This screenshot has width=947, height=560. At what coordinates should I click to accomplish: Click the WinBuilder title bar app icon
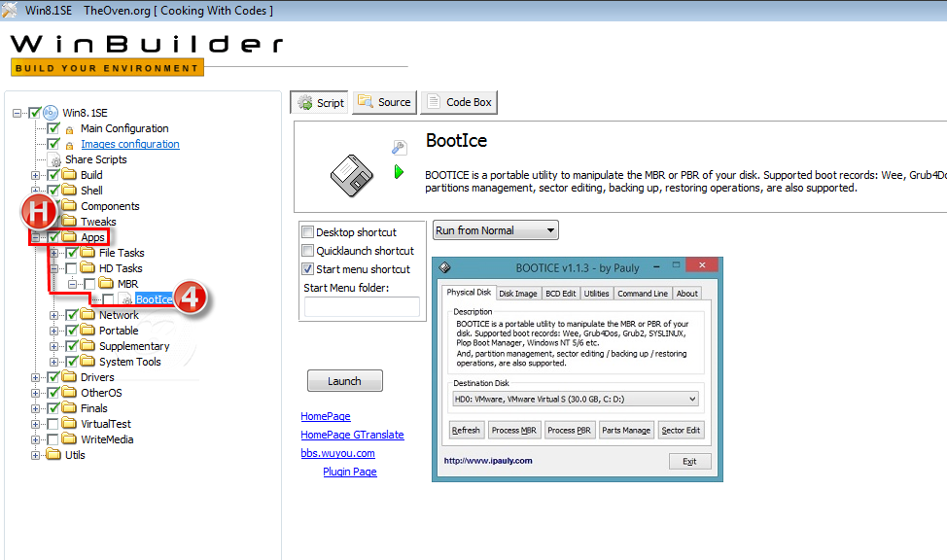point(9,11)
